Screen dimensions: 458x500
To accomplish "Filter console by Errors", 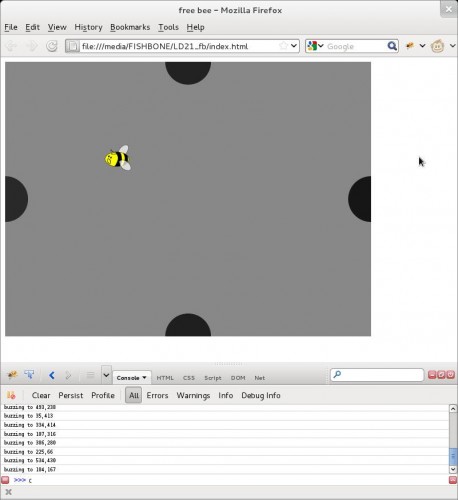I will pos(157,395).
